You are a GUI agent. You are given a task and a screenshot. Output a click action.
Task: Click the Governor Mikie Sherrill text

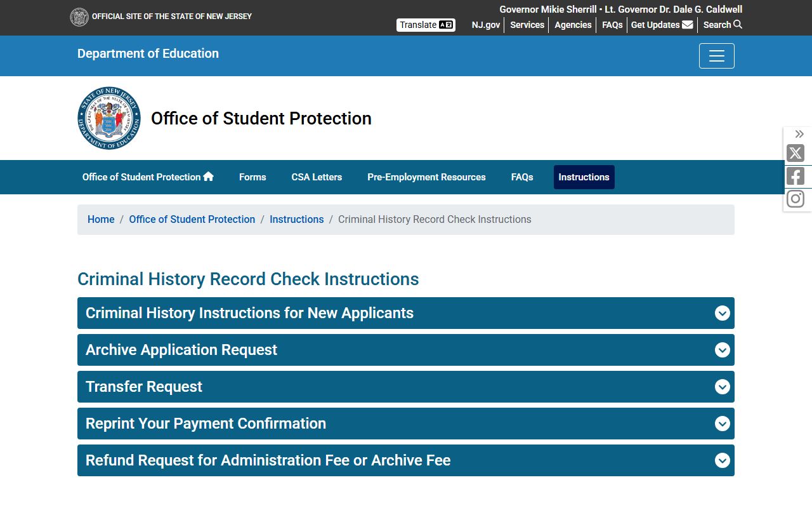548,10
